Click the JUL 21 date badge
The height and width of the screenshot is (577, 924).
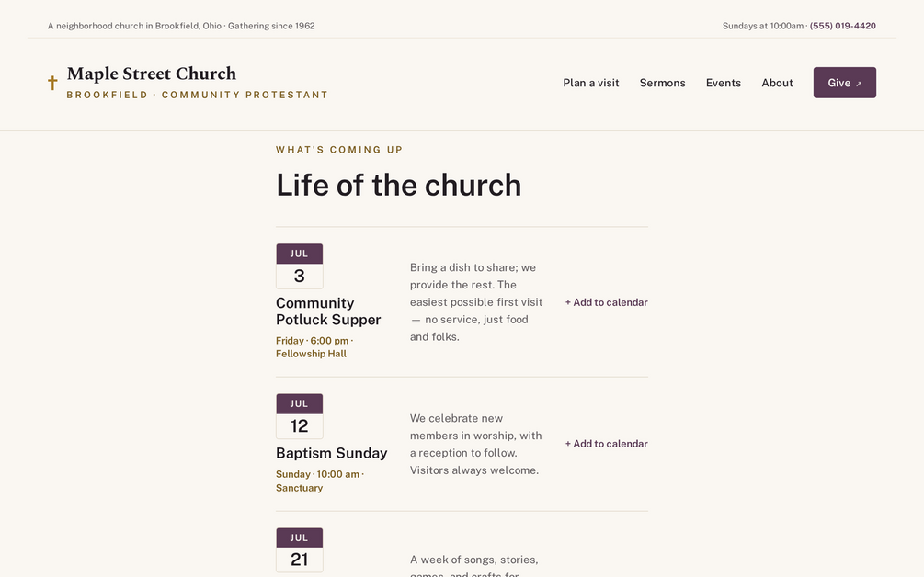(300, 550)
